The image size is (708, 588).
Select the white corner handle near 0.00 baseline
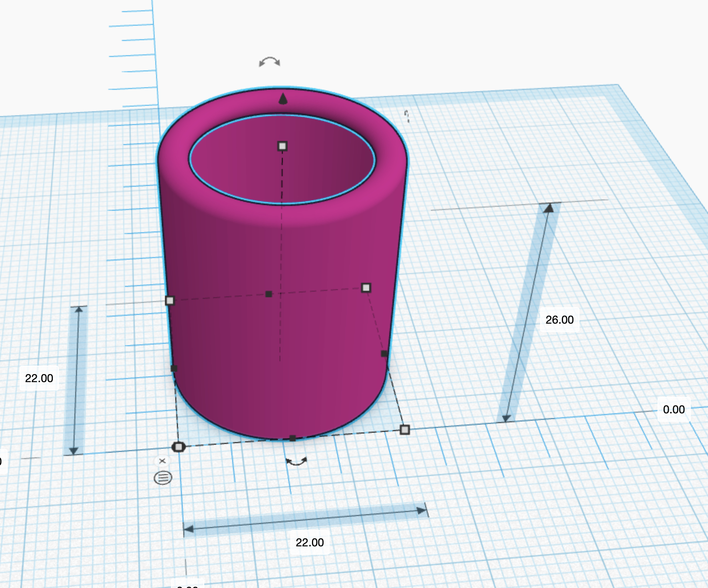405,430
